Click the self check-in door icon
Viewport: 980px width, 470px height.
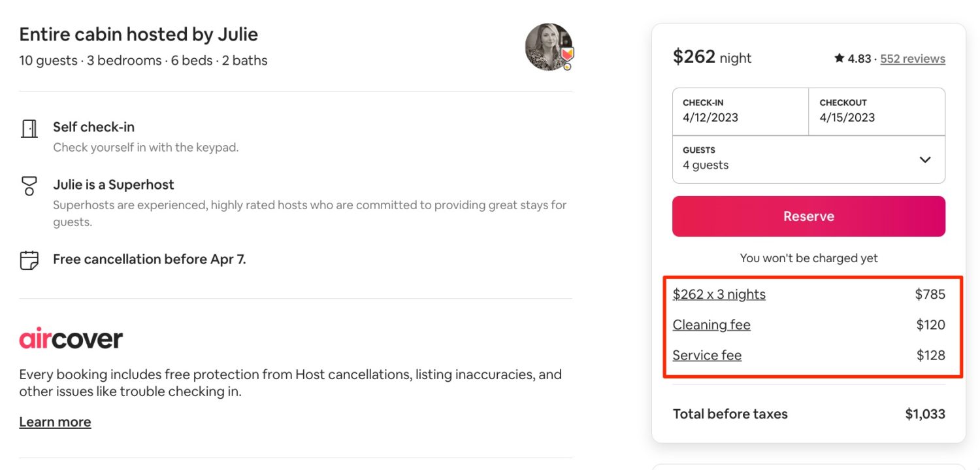click(x=29, y=128)
